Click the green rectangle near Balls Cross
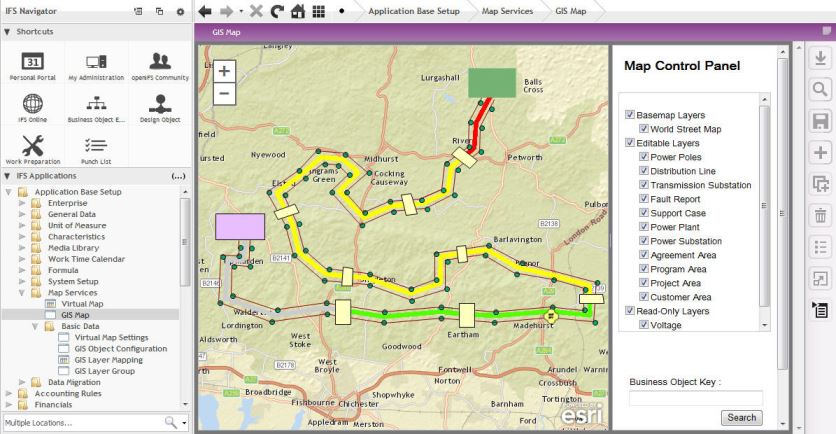836x434 pixels. [x=492, y=83]
